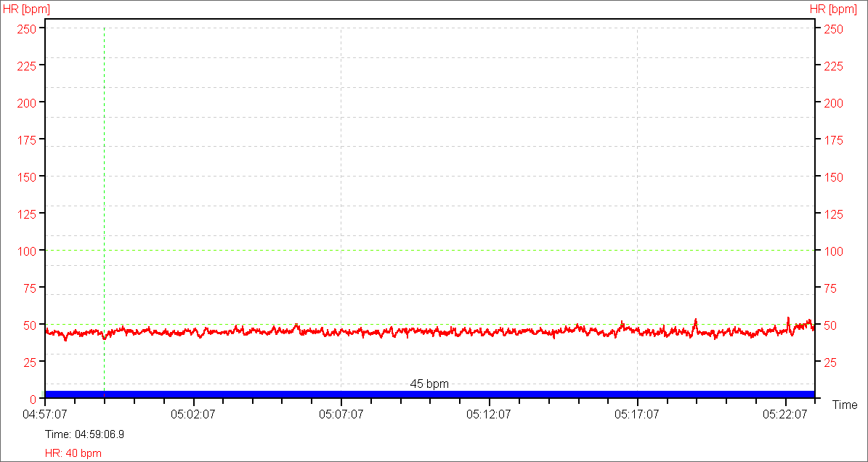Viewport: 868px width, 462px height.
Task: Select the 75 label on right HR axis
Action: click(830, 288)
